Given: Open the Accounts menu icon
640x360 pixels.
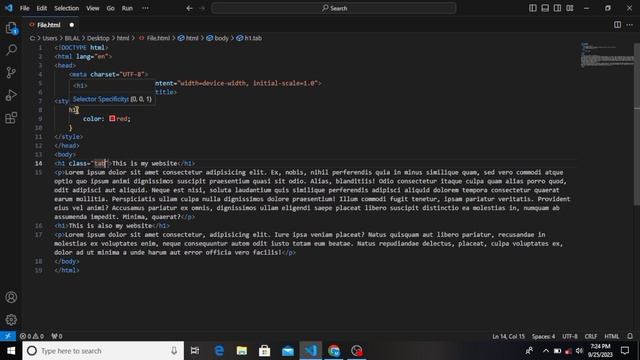Looking at the screenshot, I should click(x=11, y=297).
